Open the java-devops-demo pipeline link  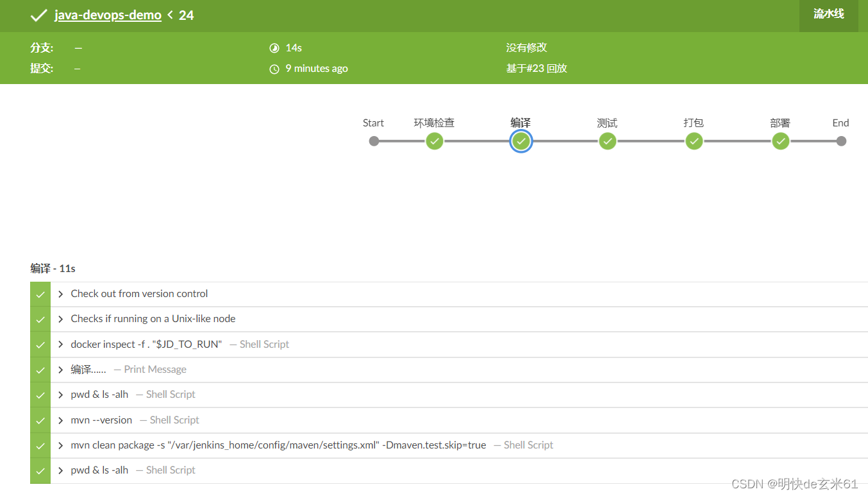tap(108, 15)
